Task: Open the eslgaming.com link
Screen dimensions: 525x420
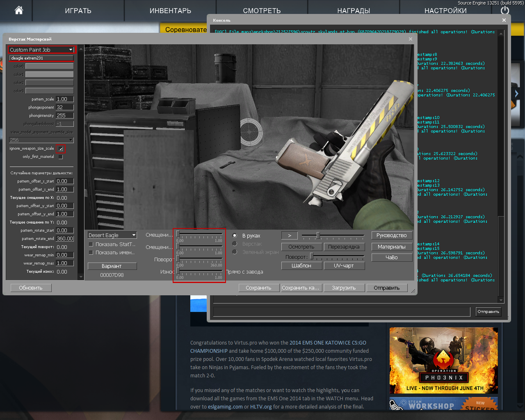Action: 225,406
